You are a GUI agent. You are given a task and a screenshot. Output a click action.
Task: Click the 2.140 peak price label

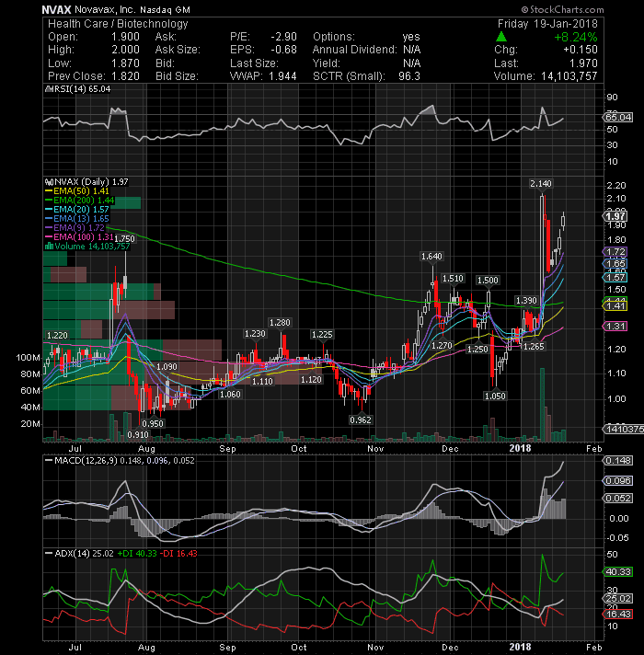coord(541,183)
